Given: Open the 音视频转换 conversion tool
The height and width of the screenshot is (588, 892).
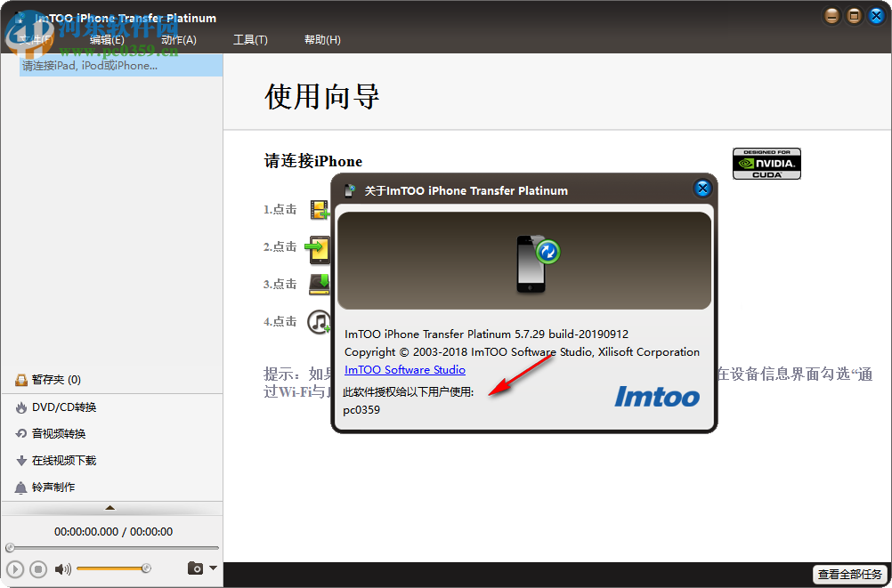Looking at the screenshot, I should pyautogui.click(x=21, y=433).
